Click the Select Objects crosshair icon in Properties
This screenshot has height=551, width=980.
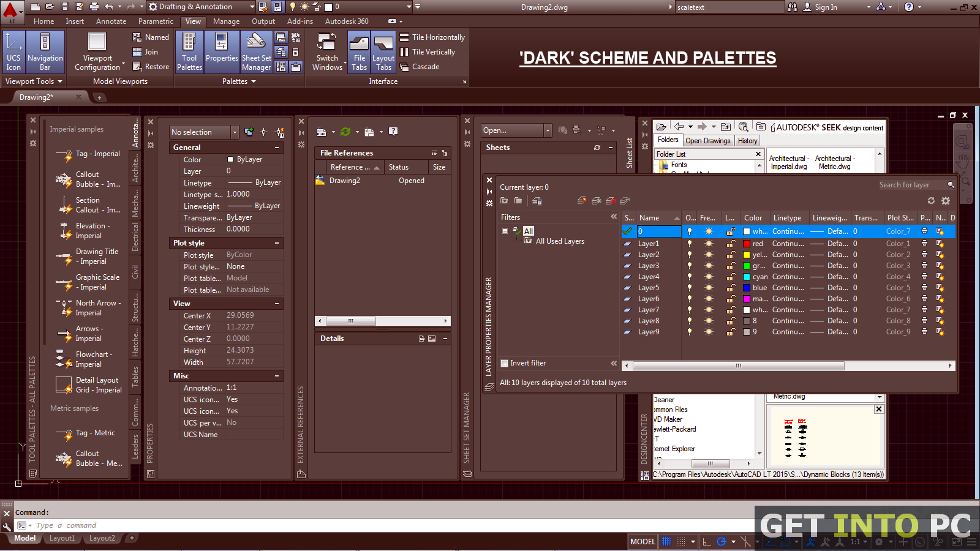(x=264, y=132)
